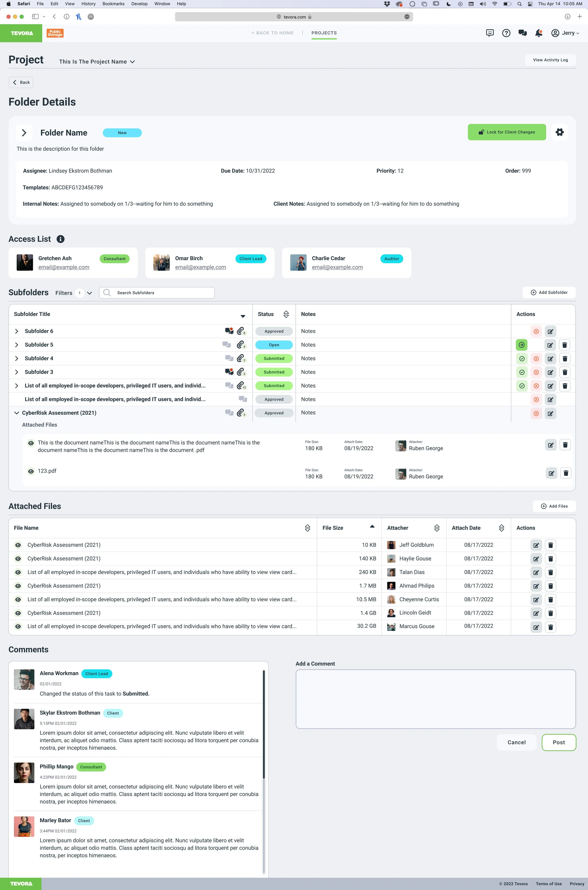Open comments icon for Subfolder 3
Screen dimensions: 588x890
[229, 372]
